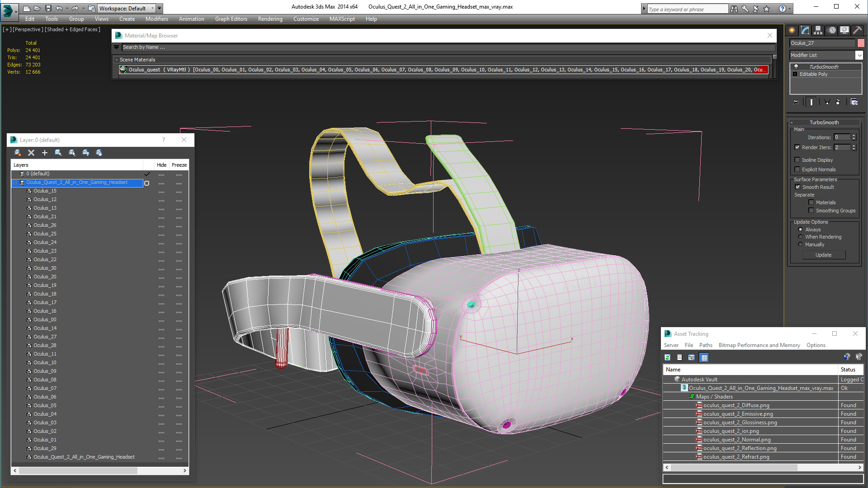
Task: Click the pink object color swatch
Action: click(x=861, y=43)
